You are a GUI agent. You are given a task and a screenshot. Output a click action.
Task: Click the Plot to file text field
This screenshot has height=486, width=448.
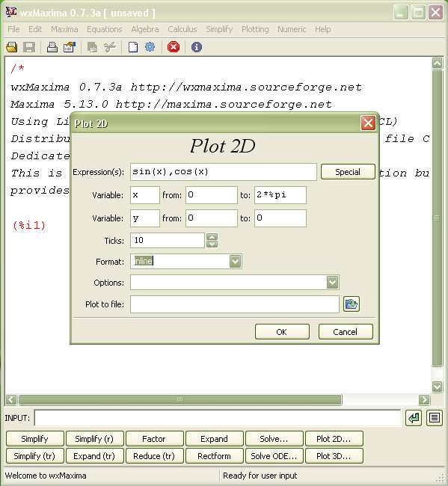coord(235,304)
